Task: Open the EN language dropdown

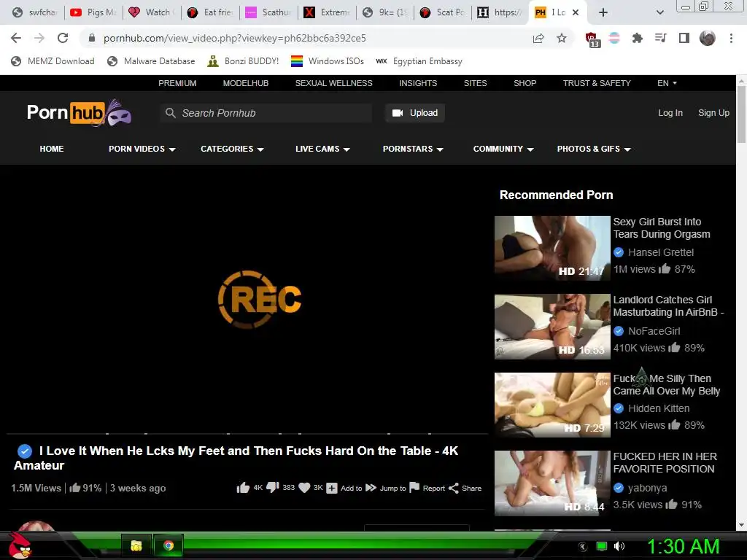Action: click(x=667, y=83)
